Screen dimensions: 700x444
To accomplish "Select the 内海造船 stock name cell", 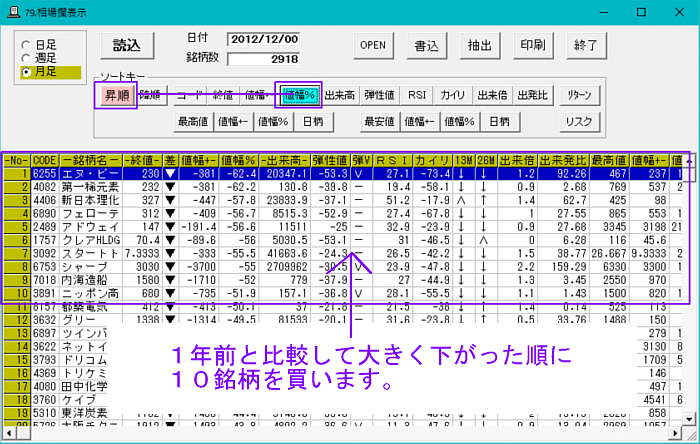I will click(91, 280).
